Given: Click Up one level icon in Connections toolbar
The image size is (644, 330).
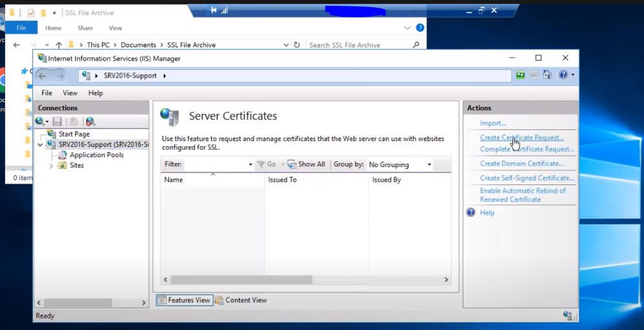Looking at the screenshot, I should tap(73, 122).
